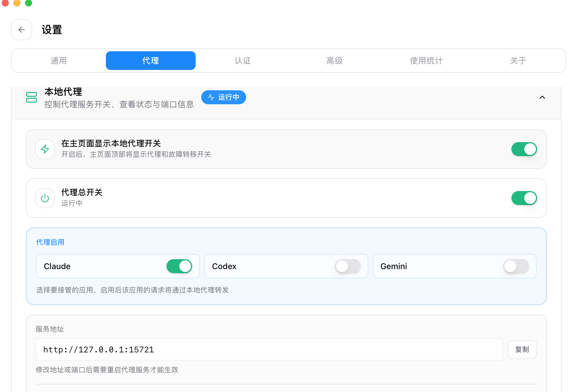568x392 pixels.
Task: View the 使用统计 tab
Action: (x=426, y=61)
